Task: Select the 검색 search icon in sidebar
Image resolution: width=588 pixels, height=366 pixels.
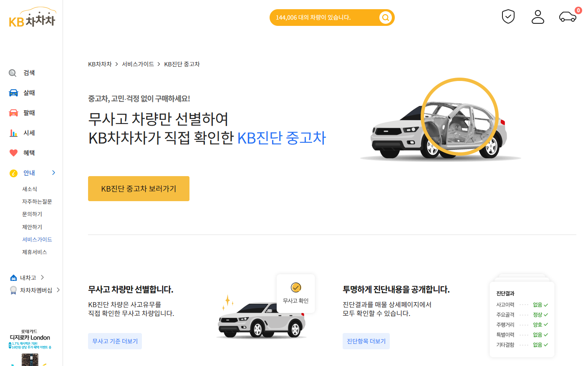Action: [12, 73]
